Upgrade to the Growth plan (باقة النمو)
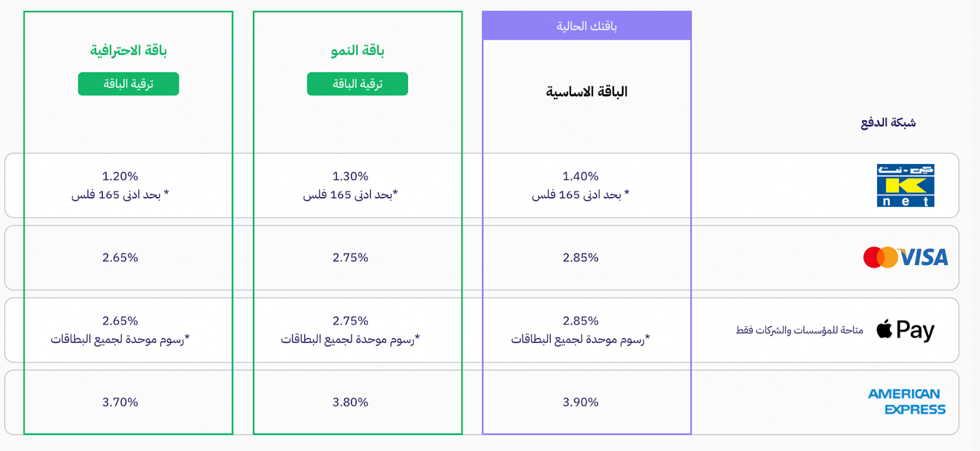 (358, 84)
